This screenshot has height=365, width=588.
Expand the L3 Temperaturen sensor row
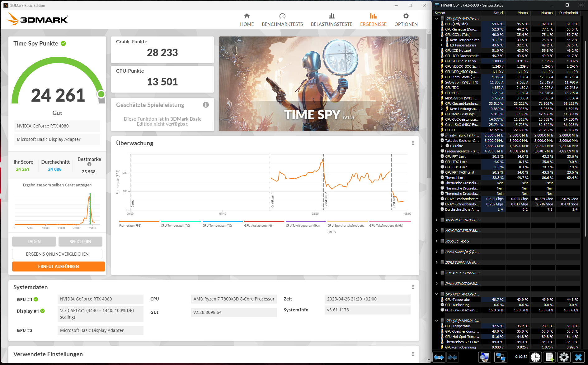tap(441, 45)
